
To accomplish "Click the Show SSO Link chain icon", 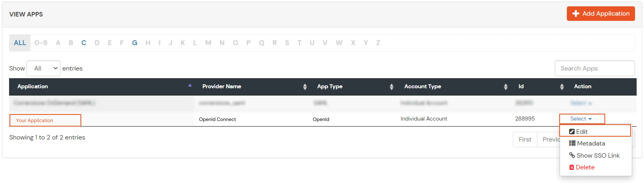I will (x=572, y=155).
